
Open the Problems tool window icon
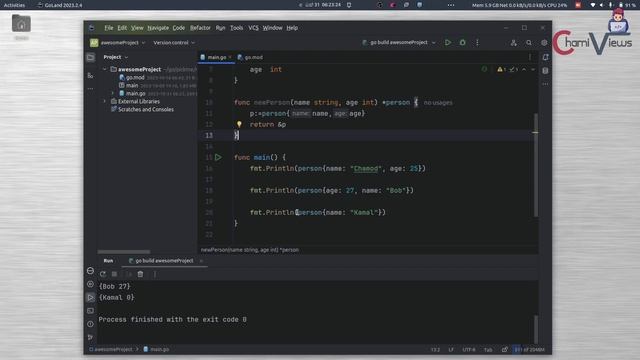tap(91, 324)
